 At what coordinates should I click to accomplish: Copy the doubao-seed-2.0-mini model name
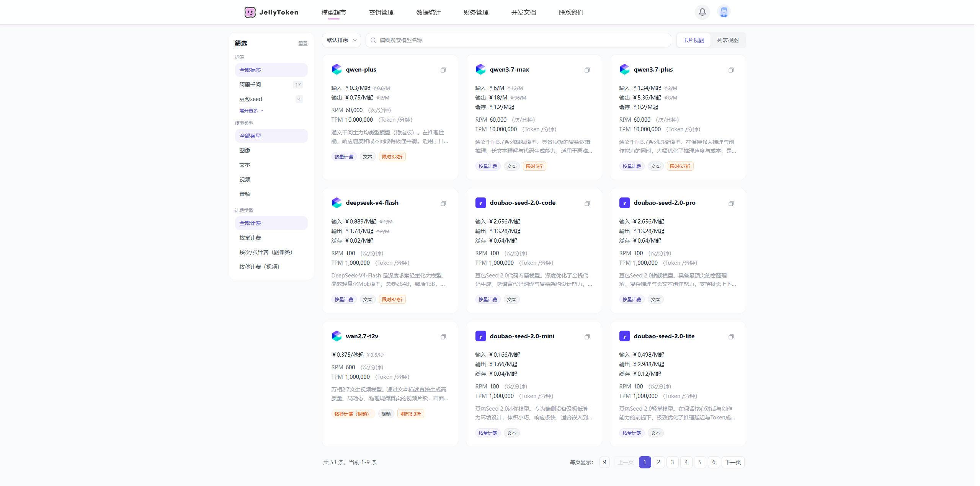point(587,337)
